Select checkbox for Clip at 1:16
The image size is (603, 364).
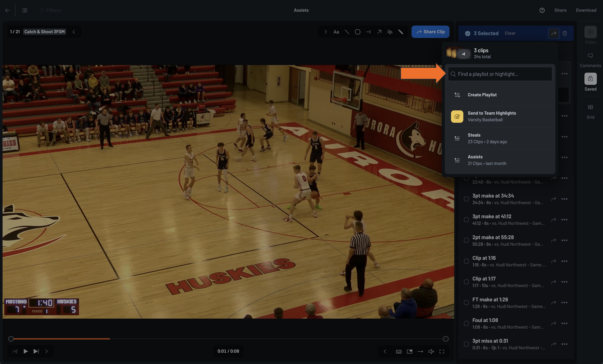tap(466, 261)
